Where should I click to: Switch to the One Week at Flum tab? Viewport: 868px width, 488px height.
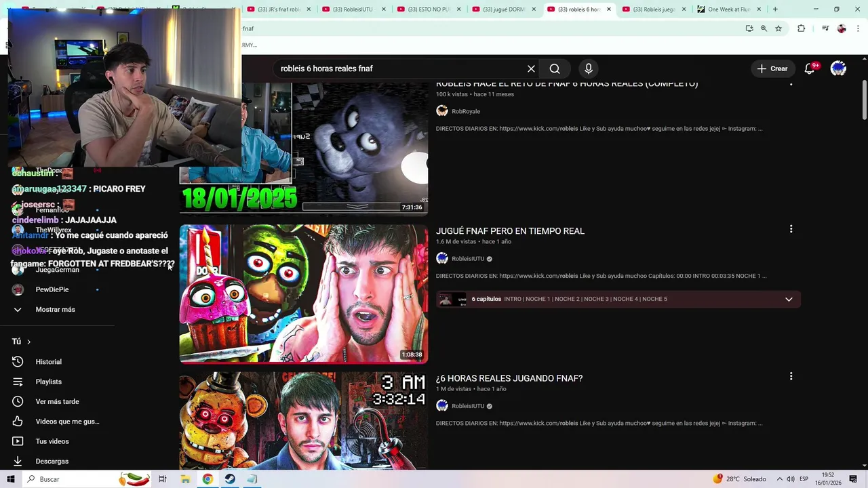[728, 9]
